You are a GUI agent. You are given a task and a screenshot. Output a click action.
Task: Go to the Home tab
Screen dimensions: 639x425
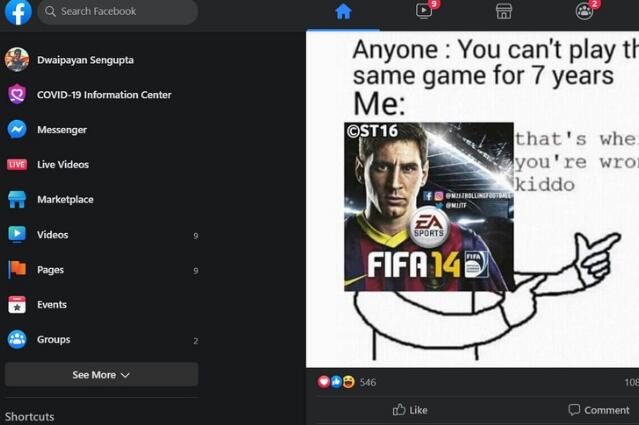click(x=343, y=12)
